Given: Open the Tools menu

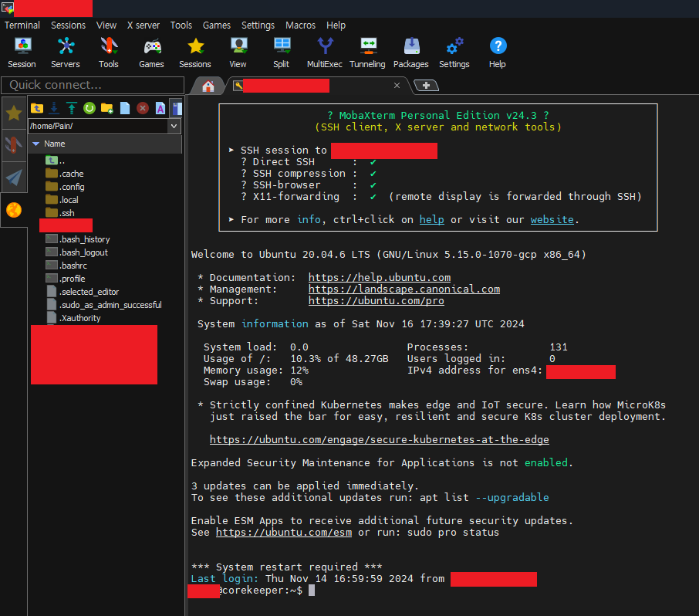Looking at the screenshot, I should point(181,25).
